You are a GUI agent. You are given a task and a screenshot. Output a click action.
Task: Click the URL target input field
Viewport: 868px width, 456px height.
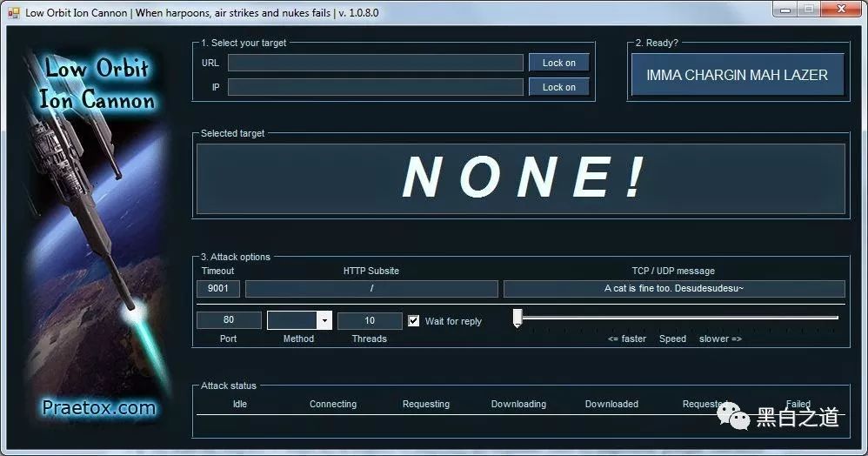tap(376, 63)
